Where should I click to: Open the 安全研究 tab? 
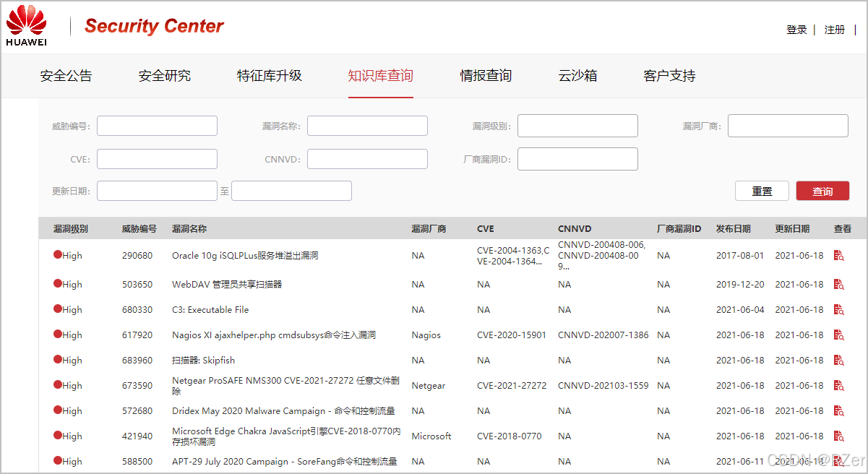[x=165, y=76]
